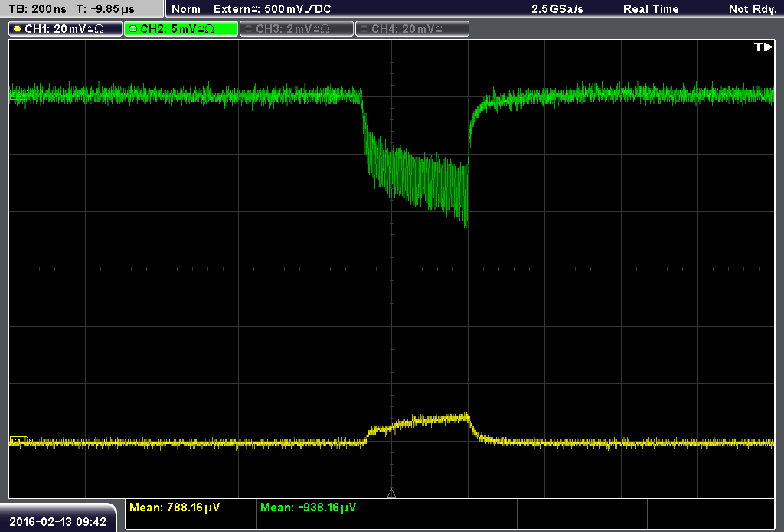Click the green CH2 indicator circle
This screenshot has width=784, height=532.
[x=132, y=29]
